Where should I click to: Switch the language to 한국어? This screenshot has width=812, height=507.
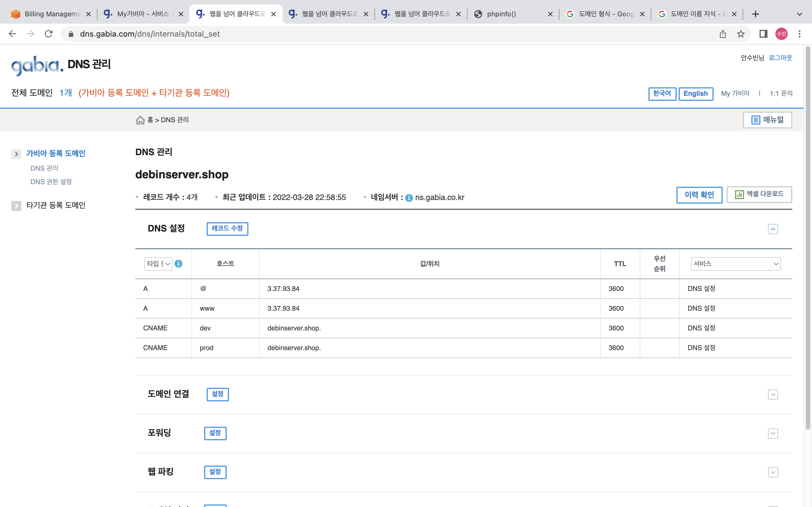point(662,94)
